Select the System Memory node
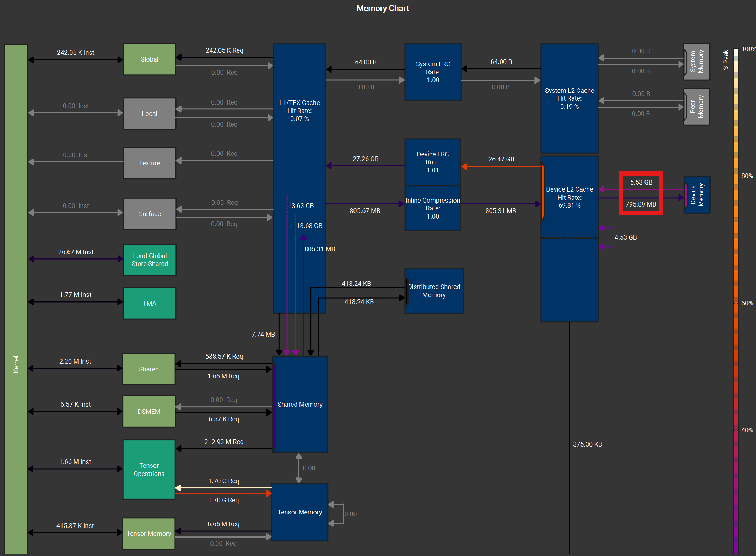The width and height of the screenshot is (756, 556). click(x=696, y=62)
